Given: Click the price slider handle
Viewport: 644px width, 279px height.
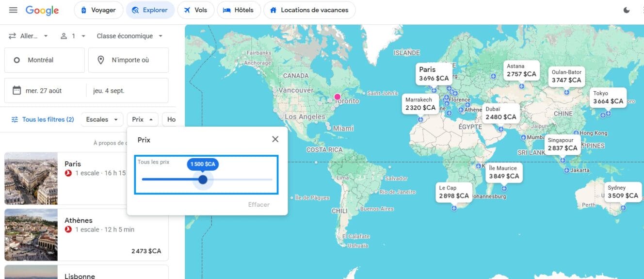Looking at the screenshot, I should (203, 180).
